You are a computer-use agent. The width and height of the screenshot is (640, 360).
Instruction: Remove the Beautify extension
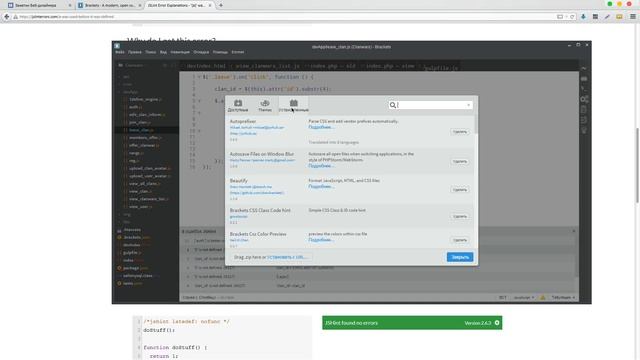tap(460, 190)
